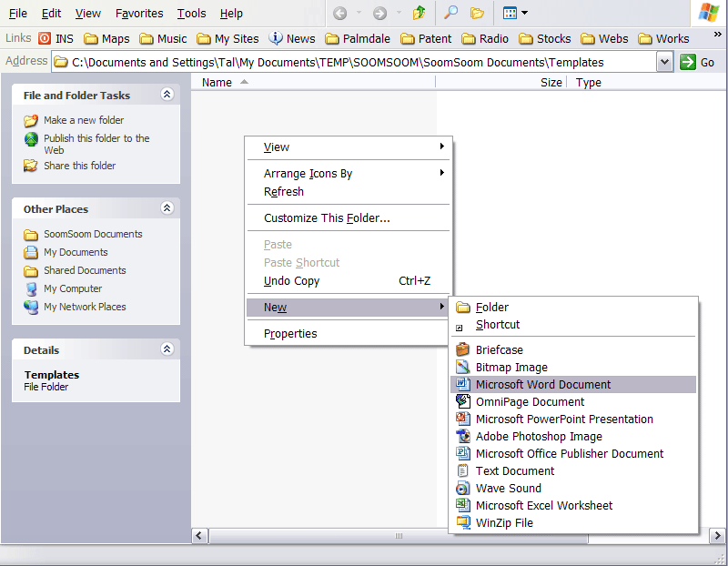The image size is (728, 566).
Task: Create a new Microsoft Office Publisher Document
Action: coord(573,454)
